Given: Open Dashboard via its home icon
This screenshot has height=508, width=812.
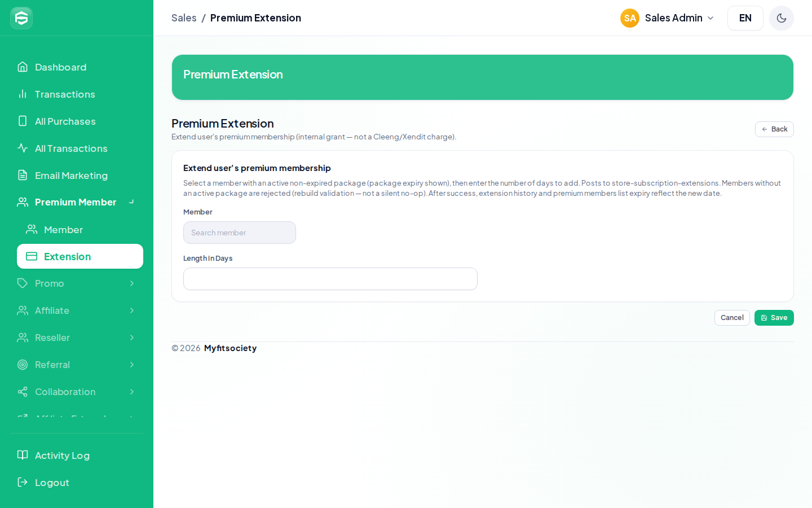Looking at the screenshot, I should [x=23, y=67].
